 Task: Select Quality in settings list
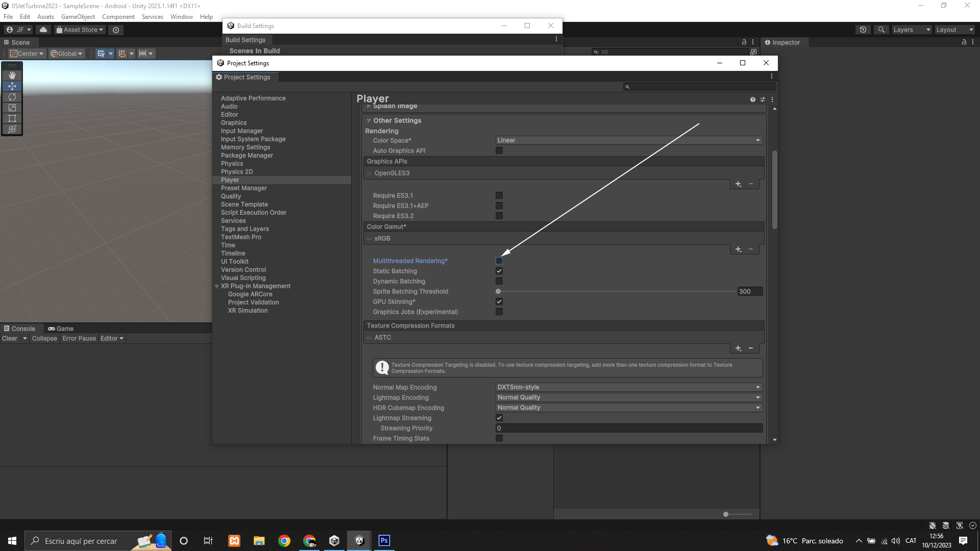click(x=231, y=196)
